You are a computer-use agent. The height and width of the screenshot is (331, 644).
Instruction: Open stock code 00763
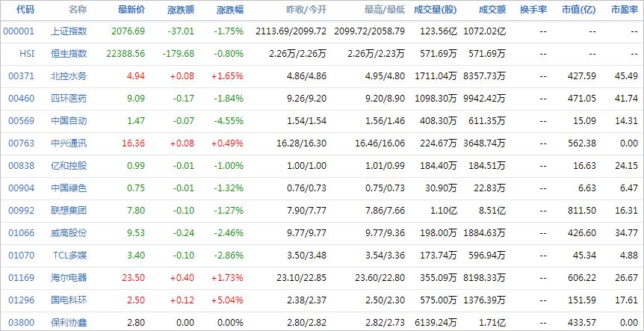[22, 143]
